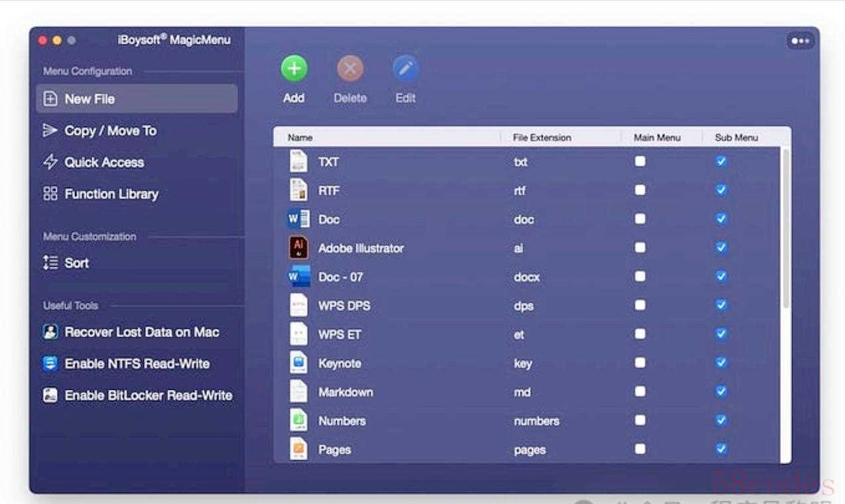Screen dimensions: 845x504
Task: Enable Main Menu checkbox for TXT
Action: point(640,161)
